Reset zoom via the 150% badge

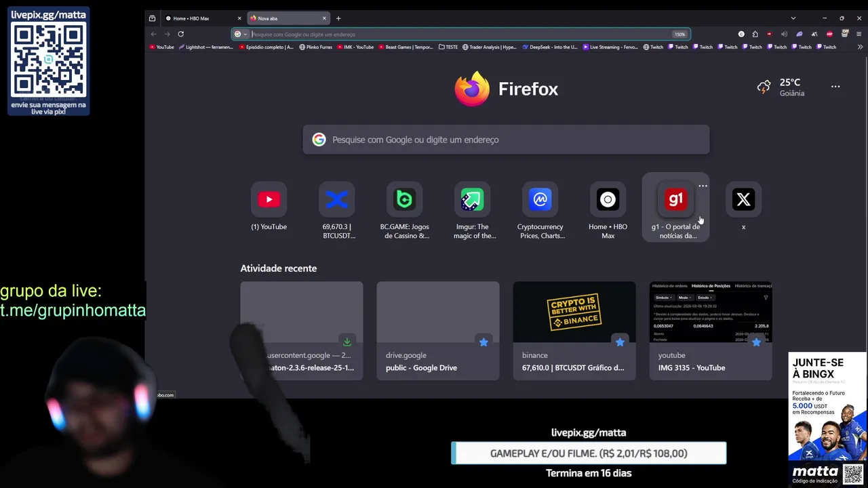pyautogui.click(x=679, y=34)
